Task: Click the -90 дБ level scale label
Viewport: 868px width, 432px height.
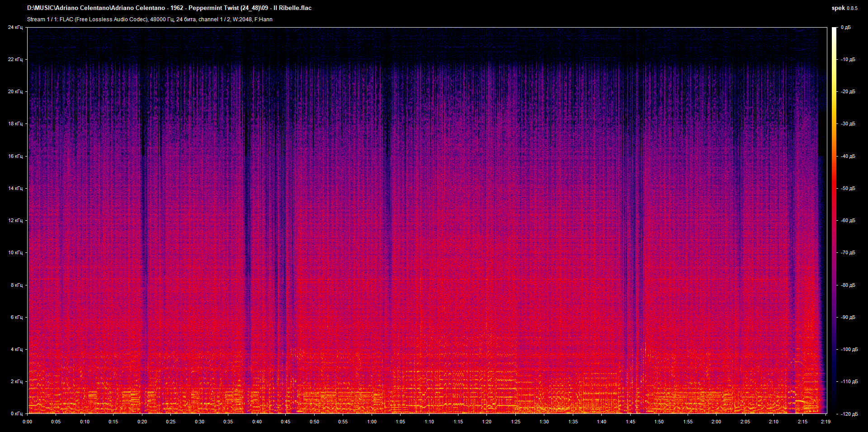Action: pos(847,317)
